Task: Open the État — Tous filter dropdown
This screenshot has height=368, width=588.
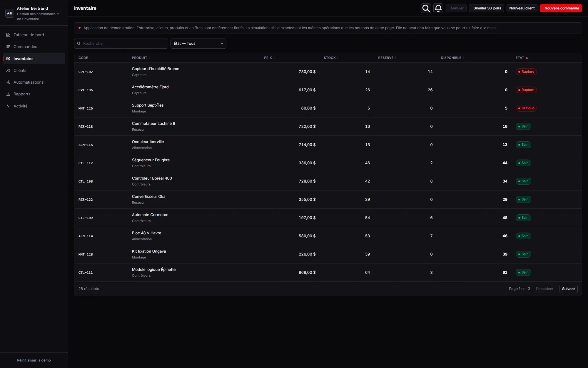Action: point(198,44)
